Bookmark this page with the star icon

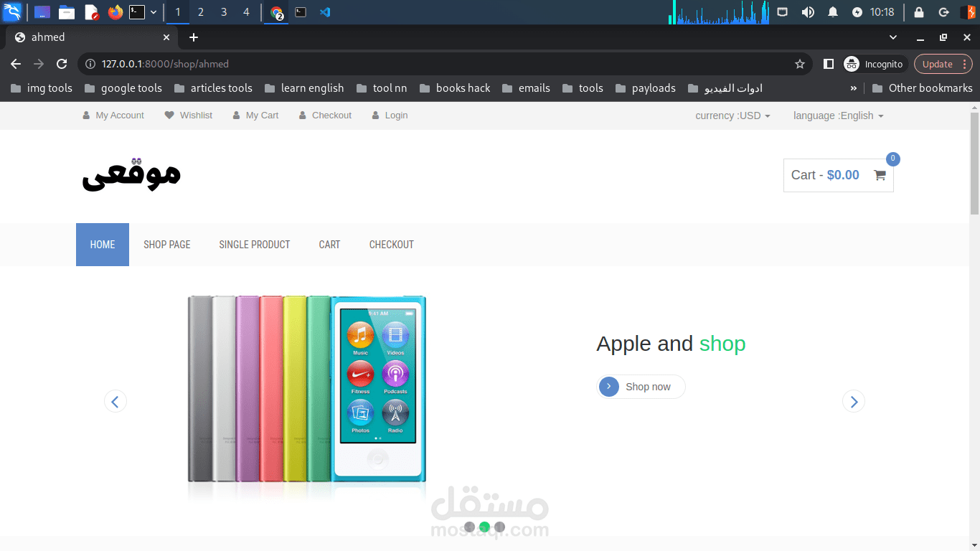point(800,64)
